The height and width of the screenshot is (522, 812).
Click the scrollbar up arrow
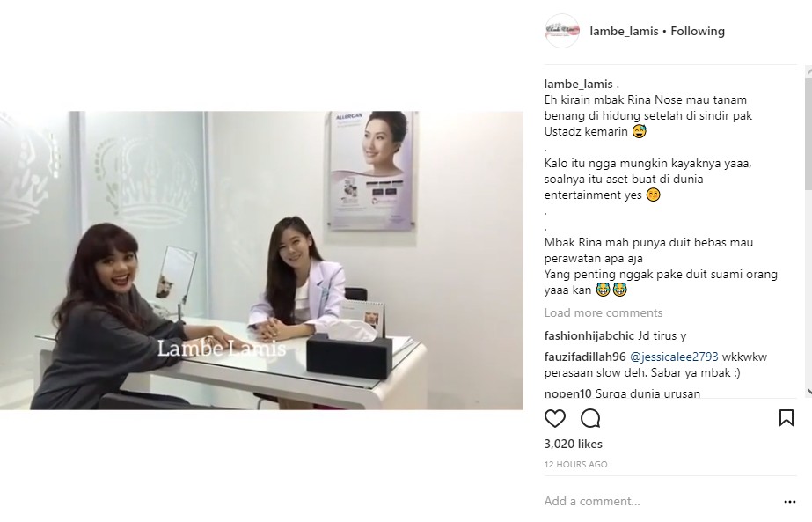coord(808,70)
